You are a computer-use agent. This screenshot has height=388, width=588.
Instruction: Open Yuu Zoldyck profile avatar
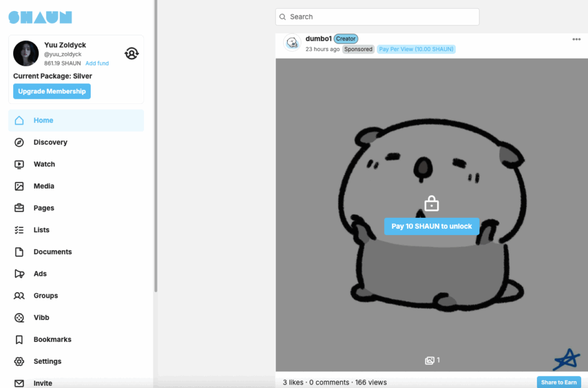click(x=26, y=53)
